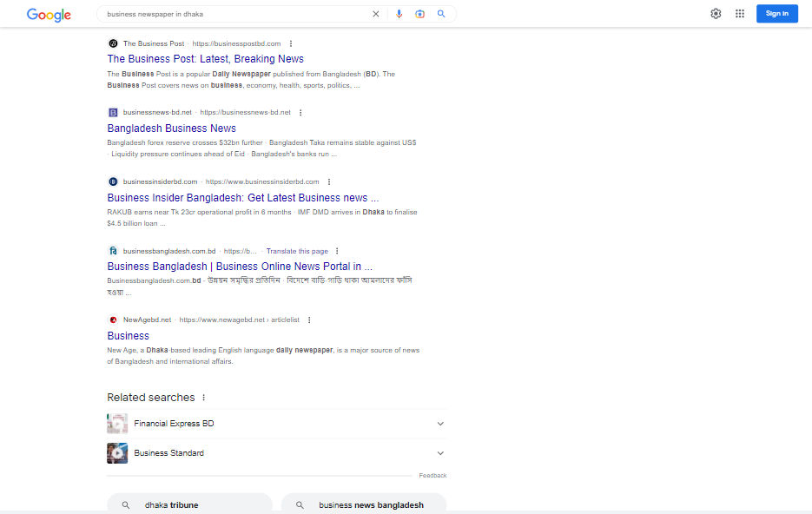The height and width of the screenshot is (514, 812).
Task: Open three-dot options beside Business Insider Bangladesh result
Action: click(x=329, y=181)
